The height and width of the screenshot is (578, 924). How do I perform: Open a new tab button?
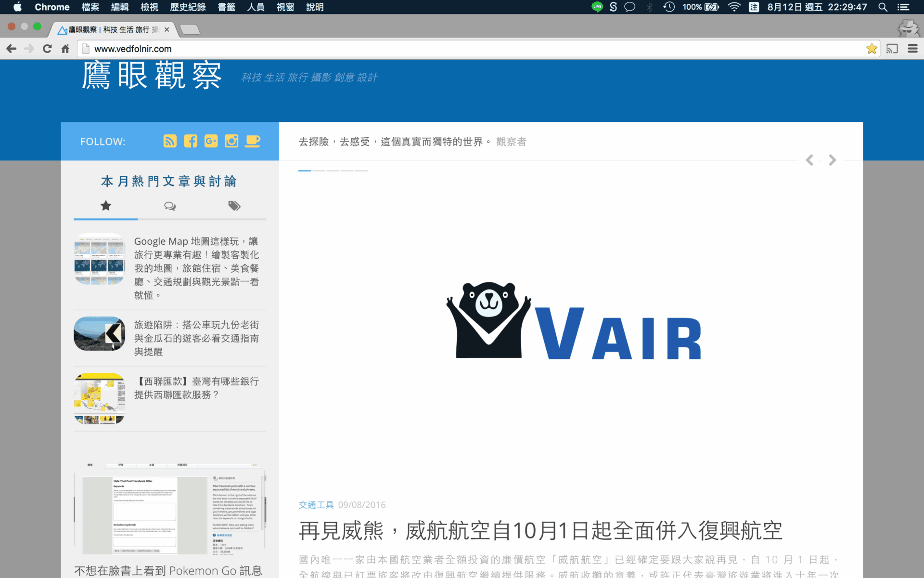click(x=190, y=30)
